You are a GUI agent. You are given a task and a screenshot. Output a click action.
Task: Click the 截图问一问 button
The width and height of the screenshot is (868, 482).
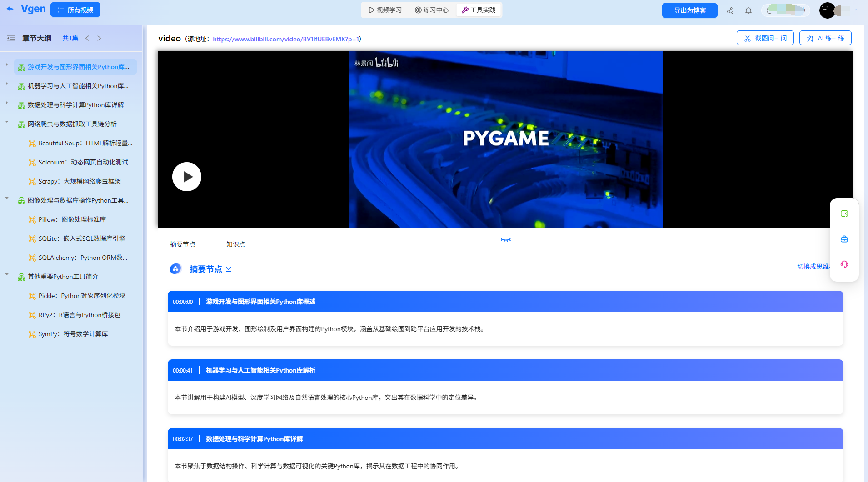click(x=765, y=38)
